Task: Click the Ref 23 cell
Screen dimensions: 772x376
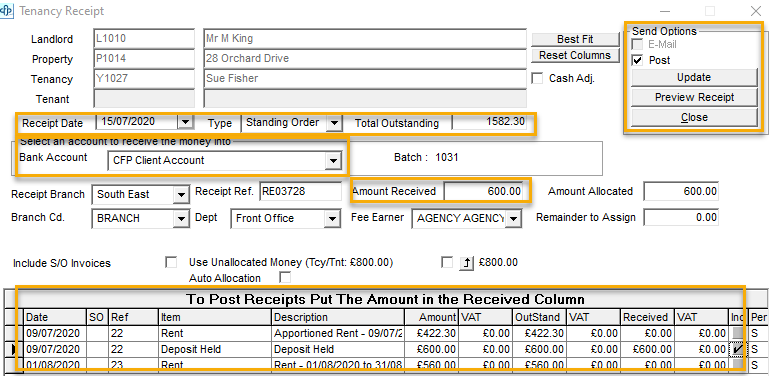Action: [133, 365]
